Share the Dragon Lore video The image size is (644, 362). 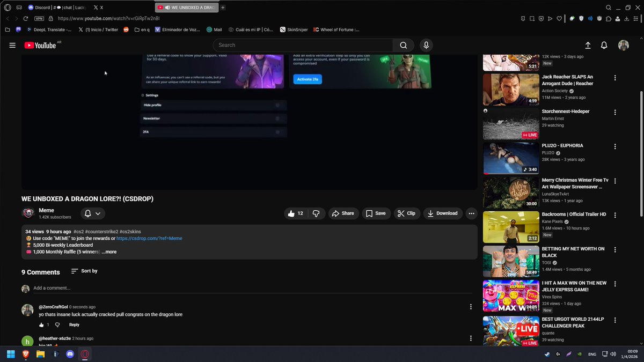343,213
